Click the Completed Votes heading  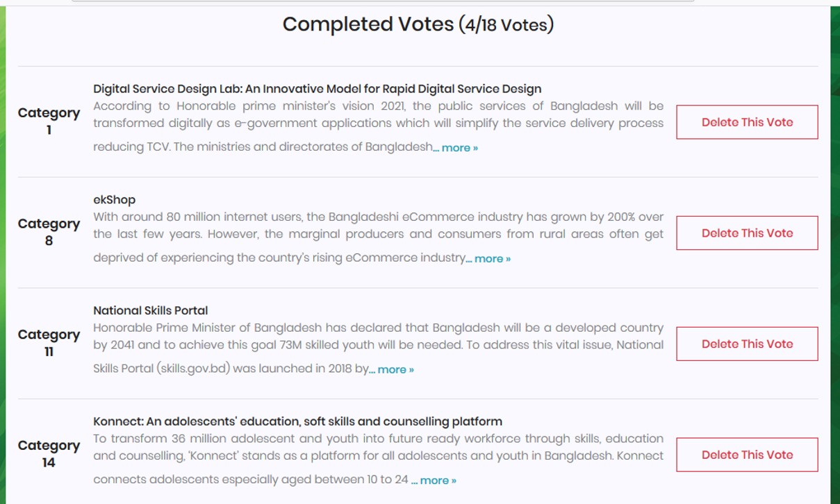(418, 24)
